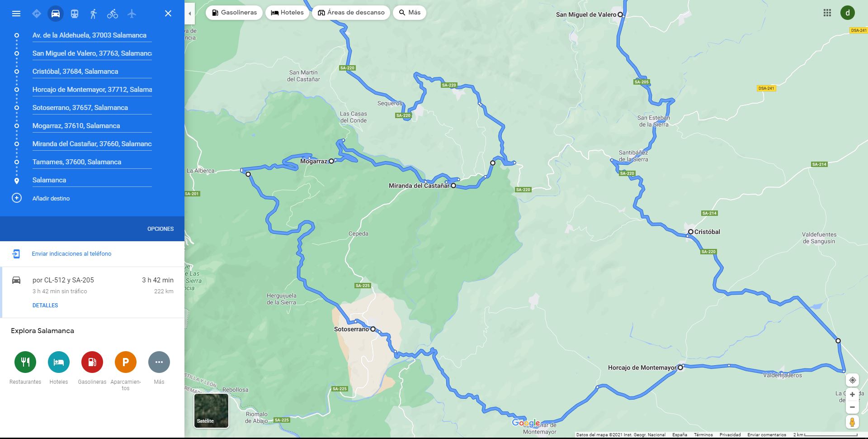Toggle Satélite map layer

(x=211, y=410)
